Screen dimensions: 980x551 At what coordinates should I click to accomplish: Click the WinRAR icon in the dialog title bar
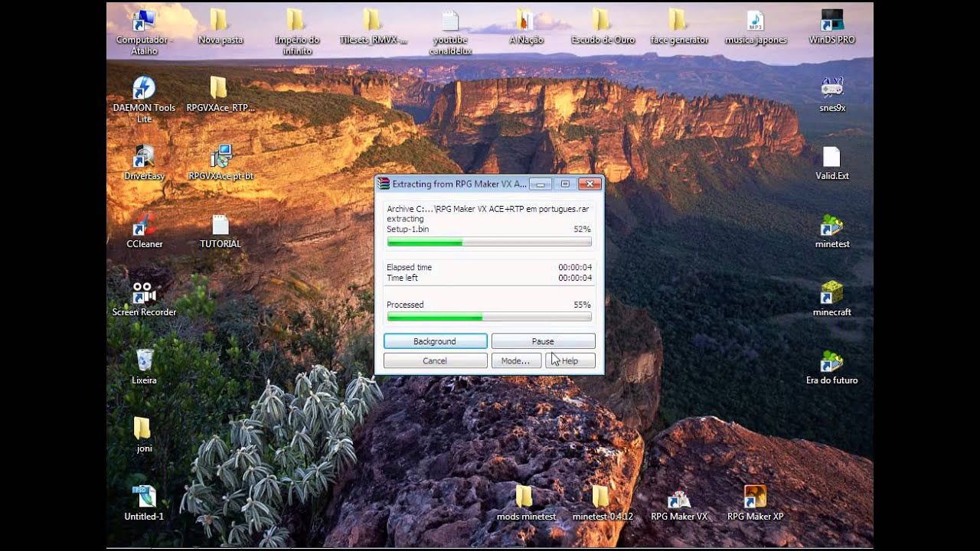384,184
